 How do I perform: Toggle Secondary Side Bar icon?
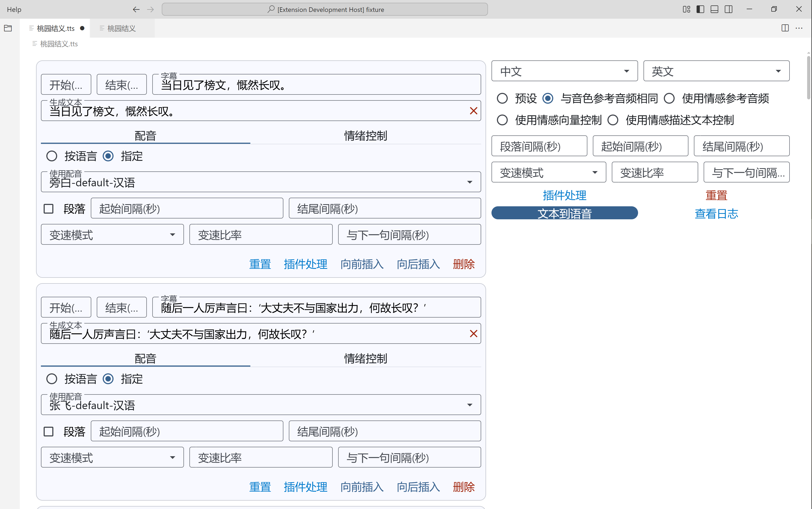729,9
